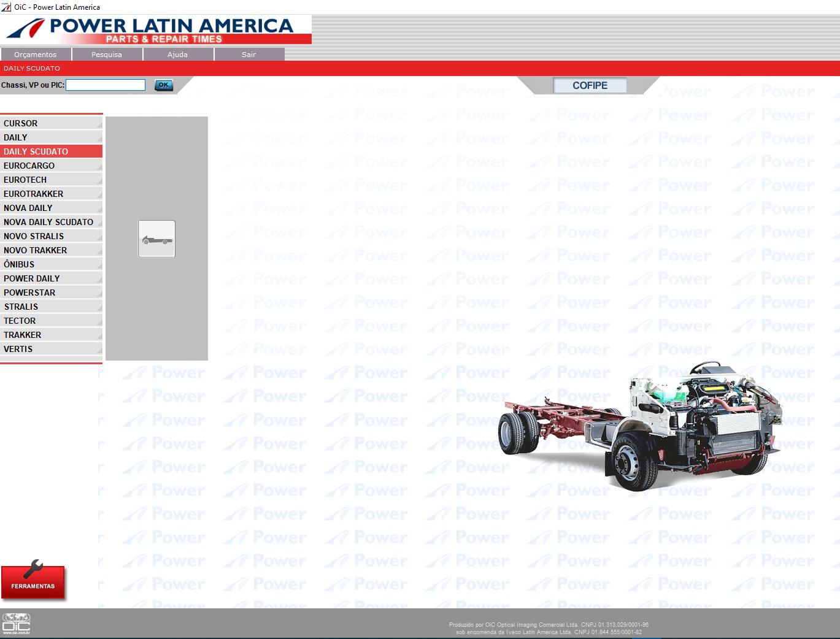840x639 pixels.
Task: Select STRALIS in the vehicle list
Action: (x=52, y=307)
